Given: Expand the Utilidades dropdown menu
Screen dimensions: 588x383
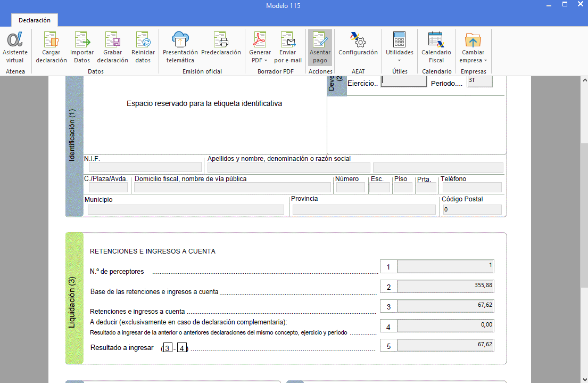Looking at the screenshot, I should click(x=400, y=47).
